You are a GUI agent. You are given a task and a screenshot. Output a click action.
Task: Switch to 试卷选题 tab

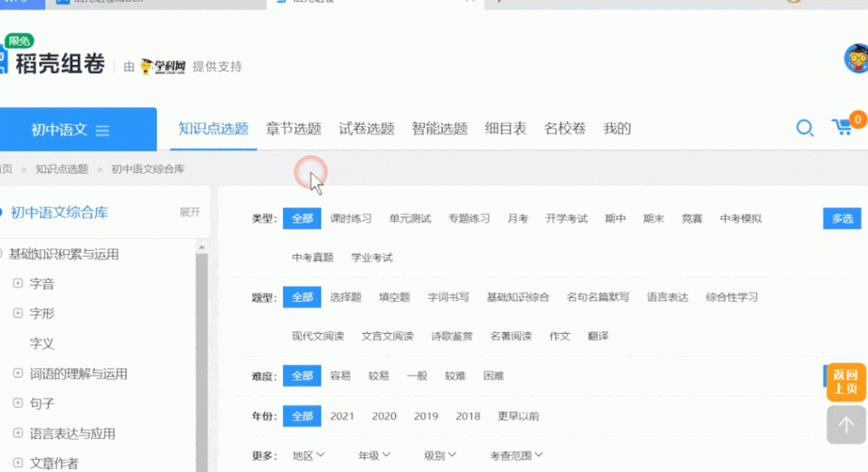[366, 129]
